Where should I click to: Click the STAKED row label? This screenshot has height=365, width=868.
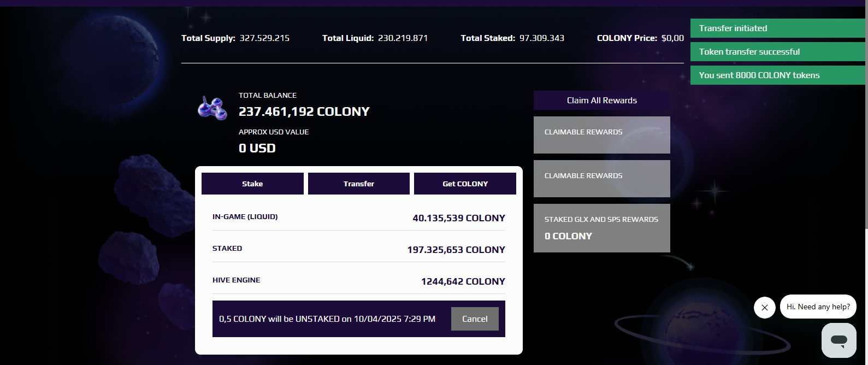click(227, 249)
